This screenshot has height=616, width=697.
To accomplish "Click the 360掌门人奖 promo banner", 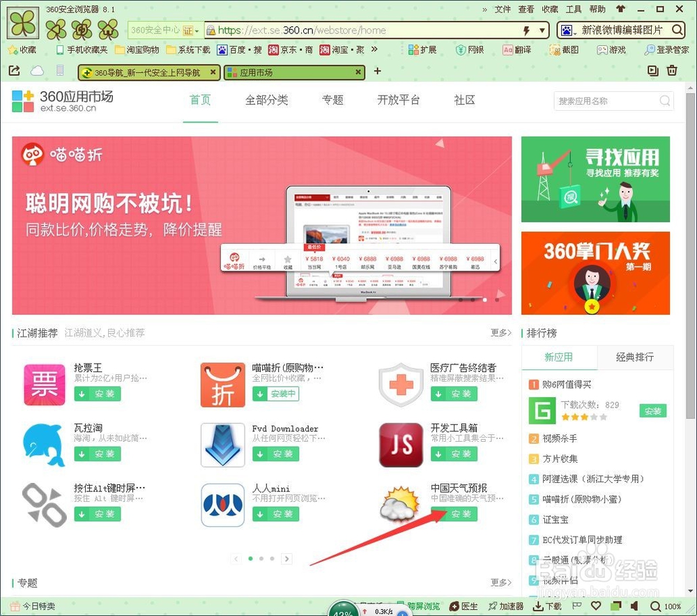I will tap(595, 273).
